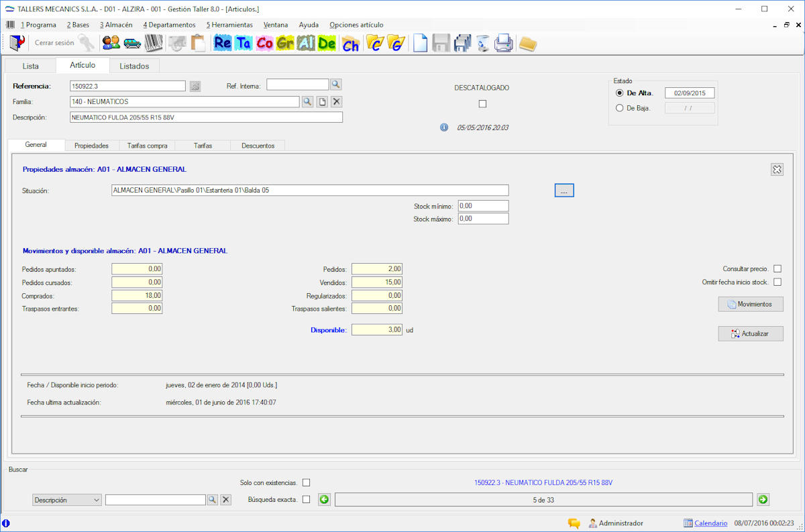The height and width of the screenshot is (532, 805).
Task: Select the De Baja radio button
Action: [619, 107]
